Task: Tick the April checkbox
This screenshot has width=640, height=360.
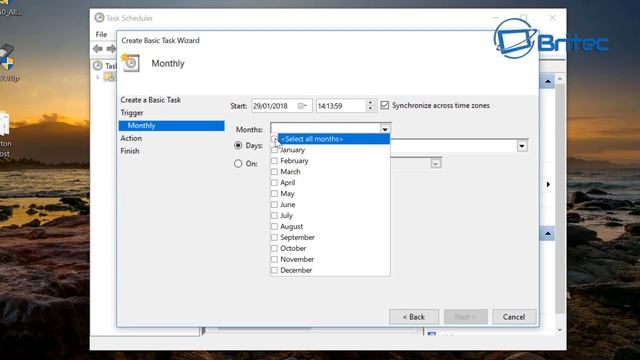Action: pyautogui.click(x=274, y=183)
